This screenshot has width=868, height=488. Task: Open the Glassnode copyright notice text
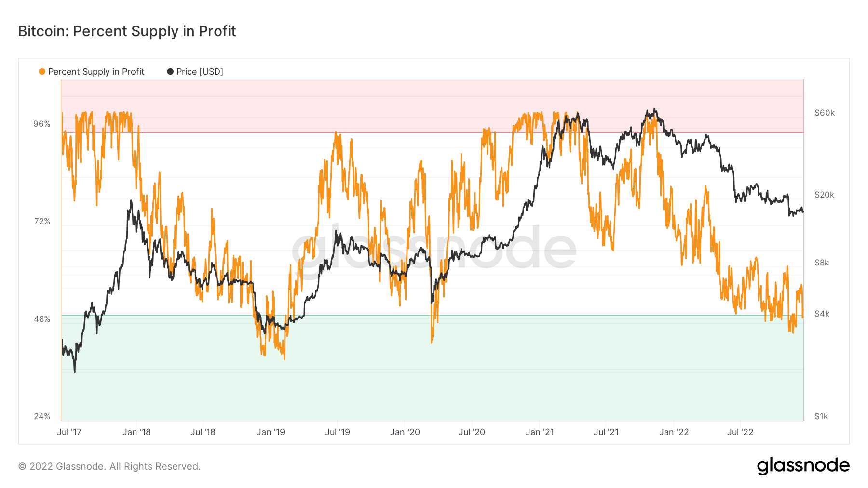109,466
